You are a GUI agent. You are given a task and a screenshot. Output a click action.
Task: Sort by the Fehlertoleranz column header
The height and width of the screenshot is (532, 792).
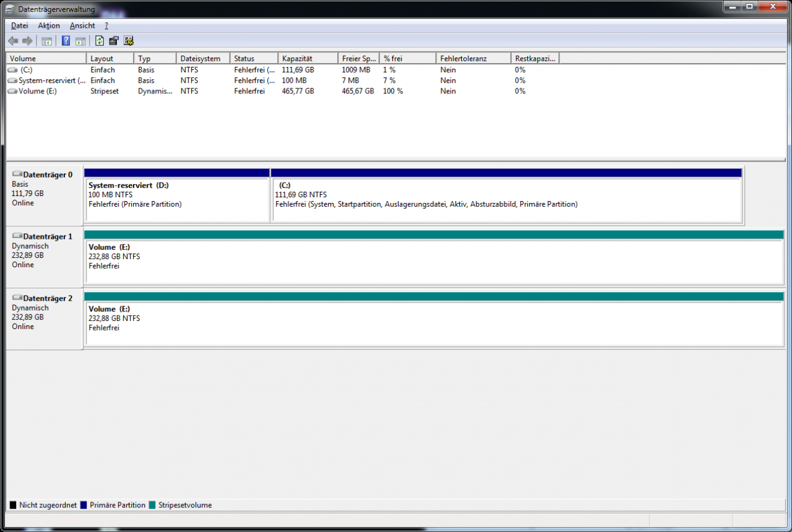tap(473, 58)
